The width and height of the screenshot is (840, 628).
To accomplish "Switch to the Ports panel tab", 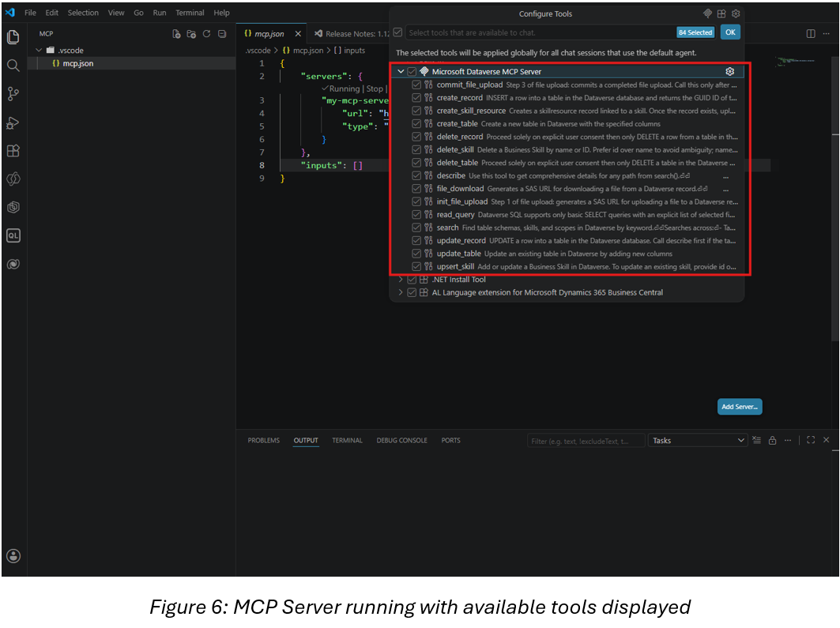I will pos(450,440).
